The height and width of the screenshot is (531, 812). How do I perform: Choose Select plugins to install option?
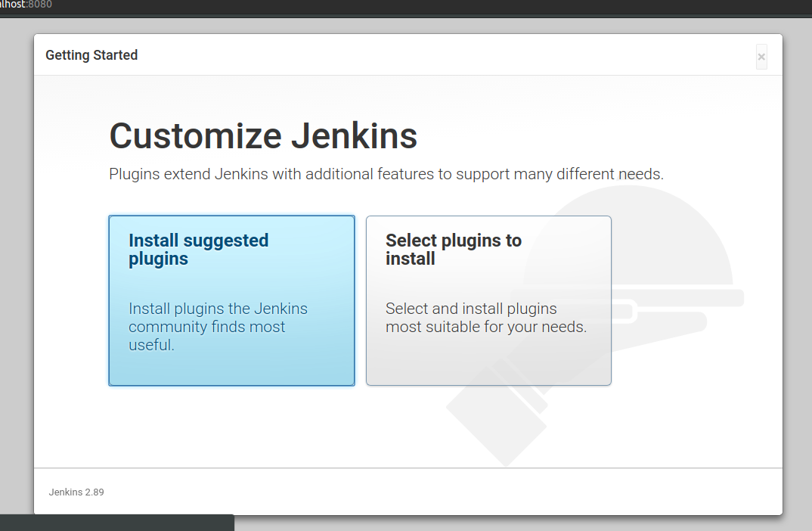[488, 300]
